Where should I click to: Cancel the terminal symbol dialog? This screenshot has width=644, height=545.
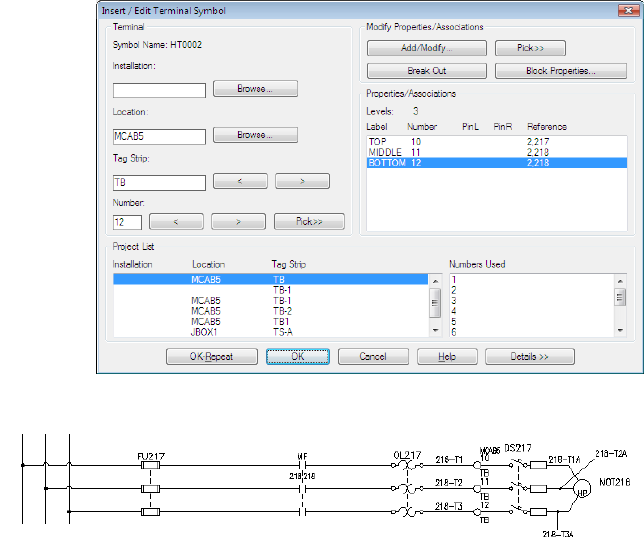pos(373,356)
